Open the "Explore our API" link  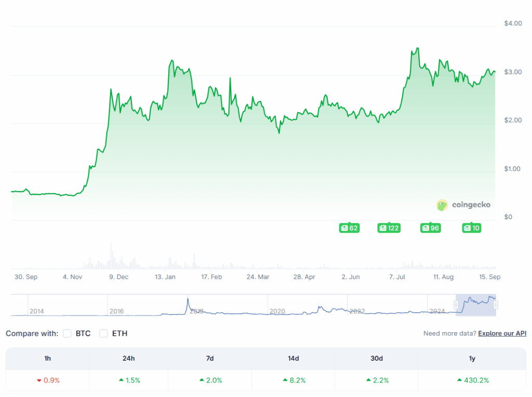pos(502,333)
